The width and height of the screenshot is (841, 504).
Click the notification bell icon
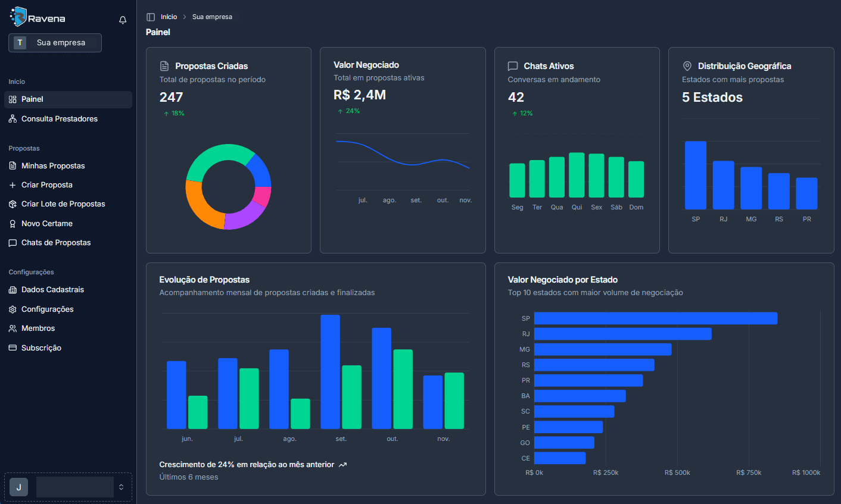pyautogui.click(x=123, y=20)
